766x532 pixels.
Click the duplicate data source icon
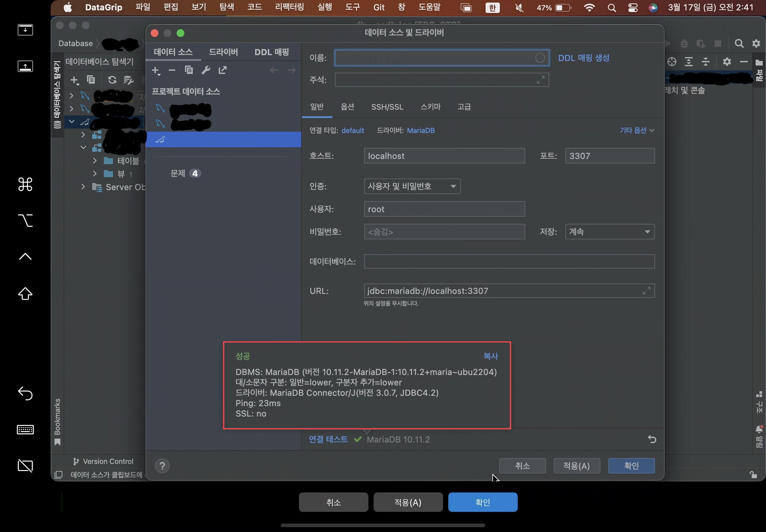(189, 70)
